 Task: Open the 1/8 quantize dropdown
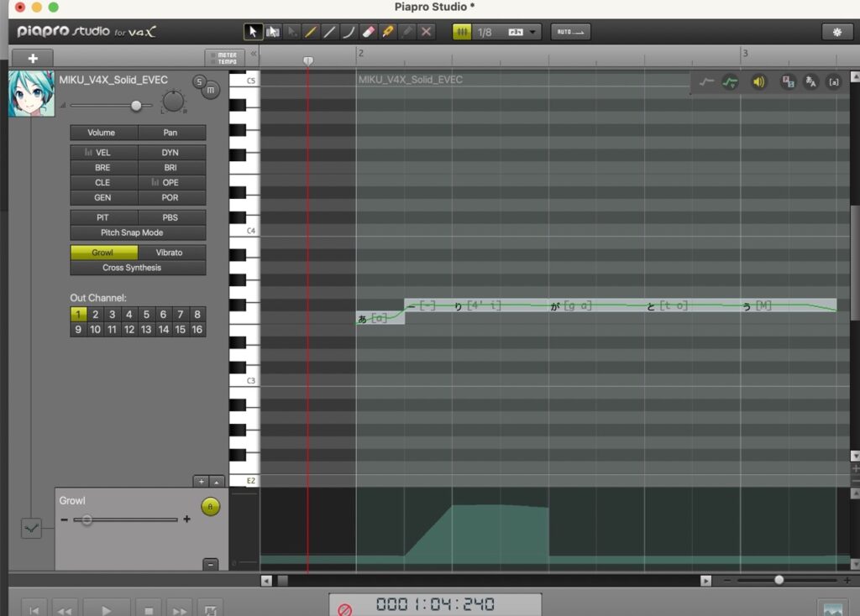[x=534, y=32]
